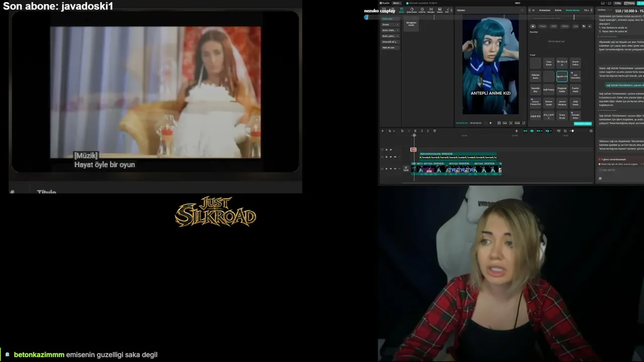Open the selection tool mode dropdown
This screenshot has width=644, height=362.
(394, 131)
